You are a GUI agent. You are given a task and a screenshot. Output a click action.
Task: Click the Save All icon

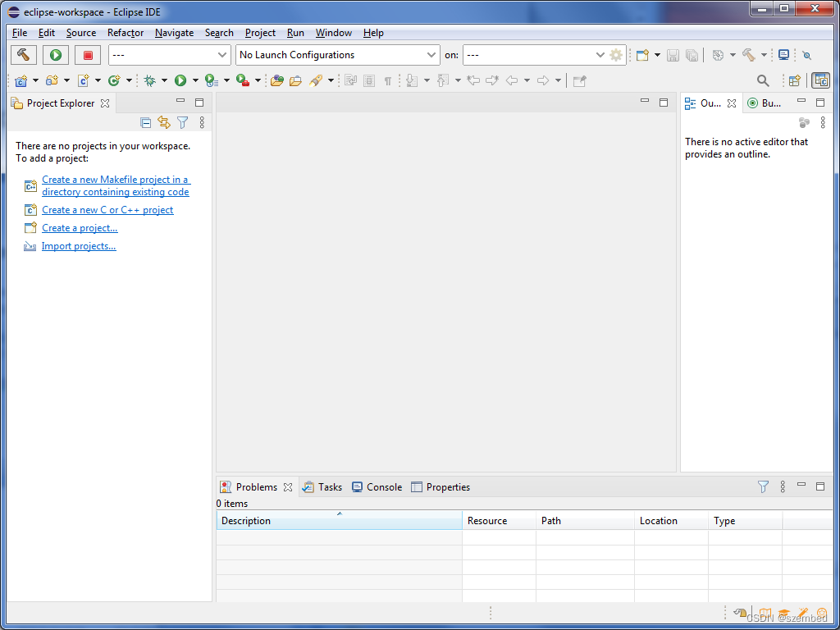[692, 55]
